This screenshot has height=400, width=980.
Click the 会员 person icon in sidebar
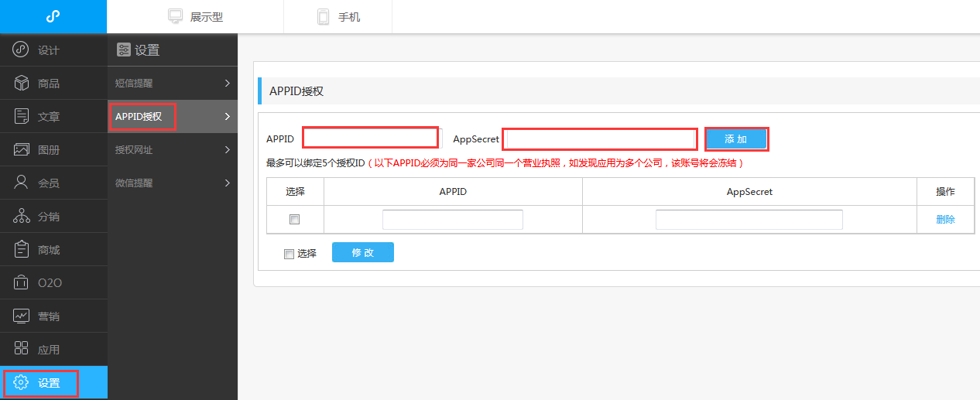22,183
